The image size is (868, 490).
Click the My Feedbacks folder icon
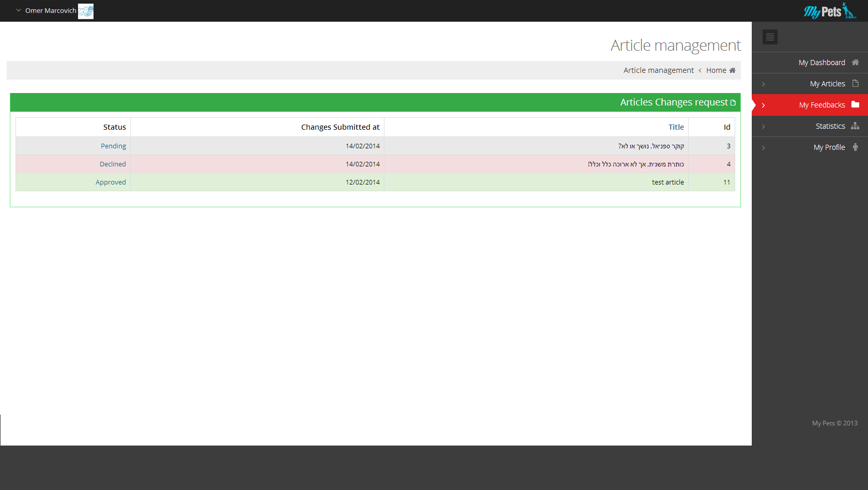(x=855, y=104)
